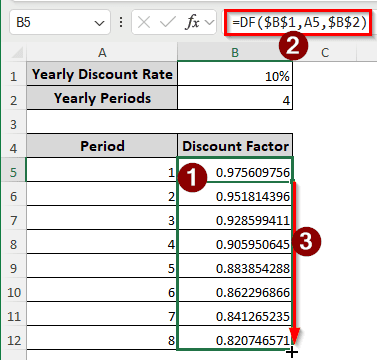Click empty cell A3
The image size is (377, 360).
[102, 122]
